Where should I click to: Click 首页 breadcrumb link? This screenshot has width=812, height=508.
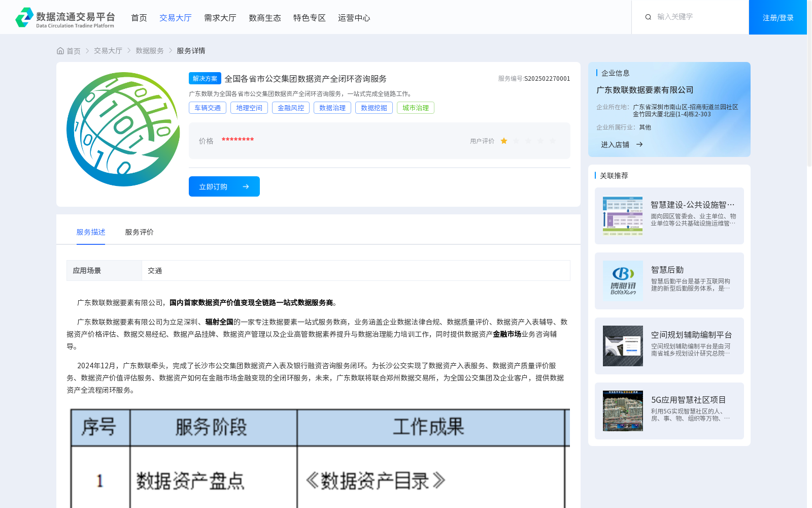point(74,51)
